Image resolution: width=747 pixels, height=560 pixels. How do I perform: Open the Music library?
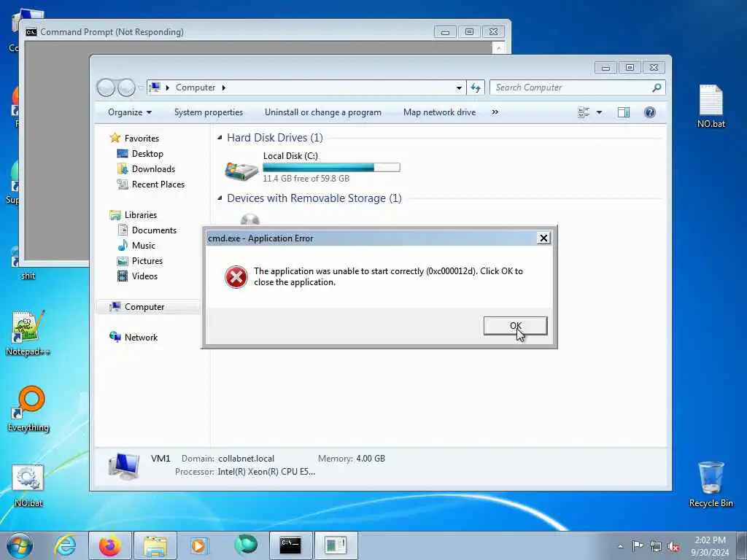pos(144,245)
